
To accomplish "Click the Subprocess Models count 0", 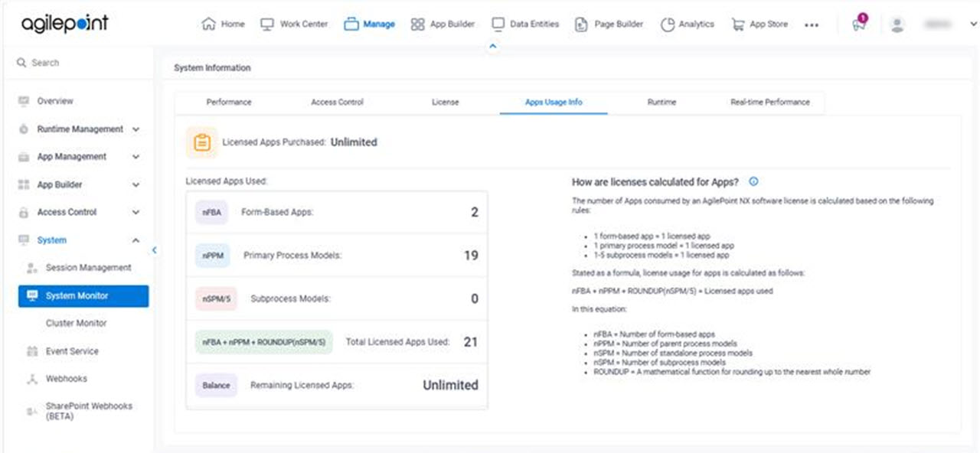I will 475,299.
